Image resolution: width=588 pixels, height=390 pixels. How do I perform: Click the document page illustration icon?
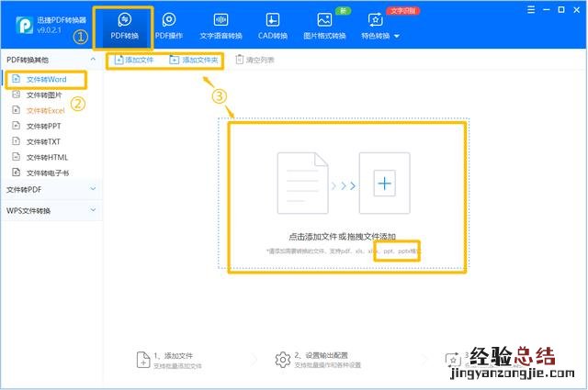pos(303,184)
